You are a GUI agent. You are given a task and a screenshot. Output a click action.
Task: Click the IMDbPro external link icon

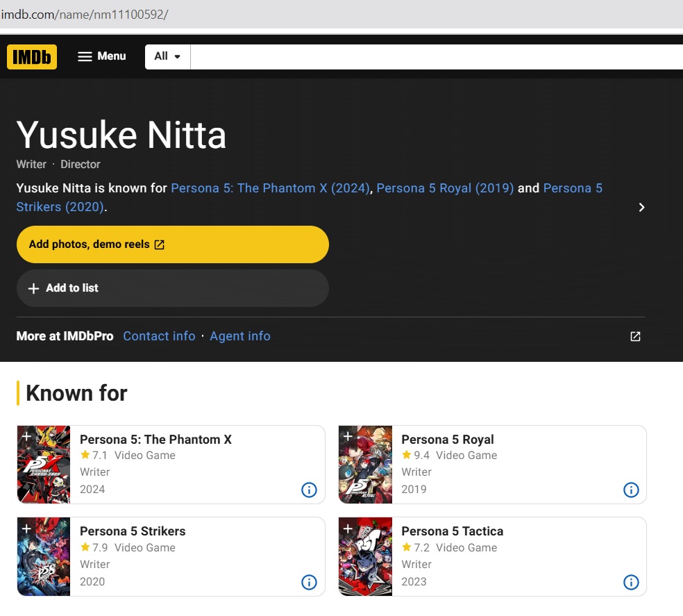click(x=635, y=336)
